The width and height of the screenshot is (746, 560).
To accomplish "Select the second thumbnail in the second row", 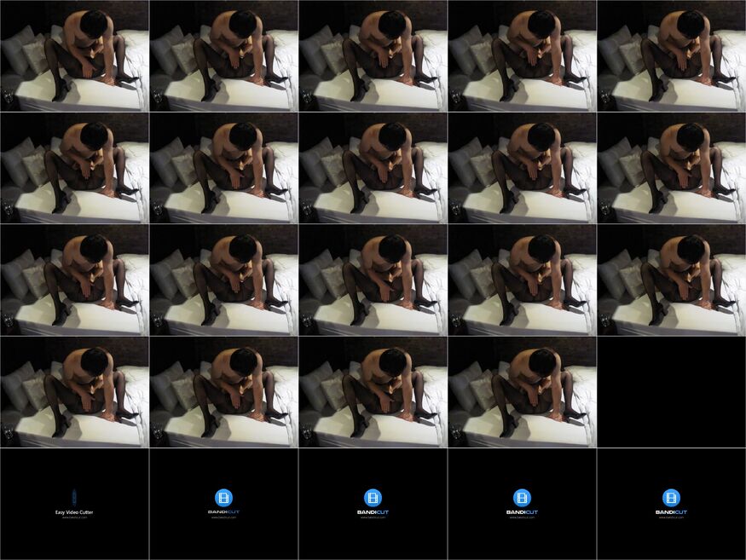I will point(223,168).
